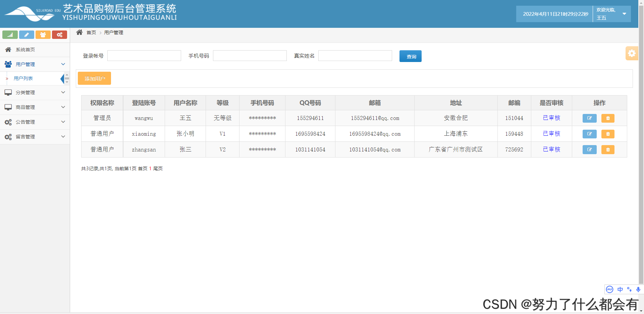Click the page vertical scrollbar
Viewport: 644px width, 314px height.
[641, 144]
